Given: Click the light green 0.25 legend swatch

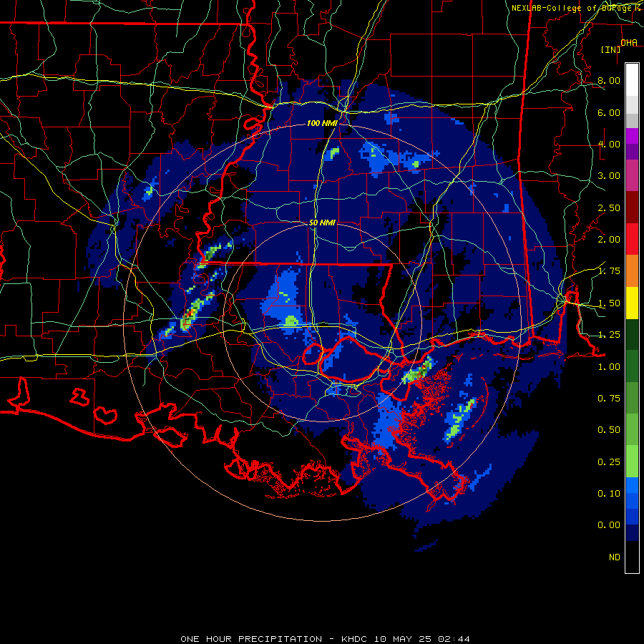Looking at the screenshot, I should (x=632, y=462).
